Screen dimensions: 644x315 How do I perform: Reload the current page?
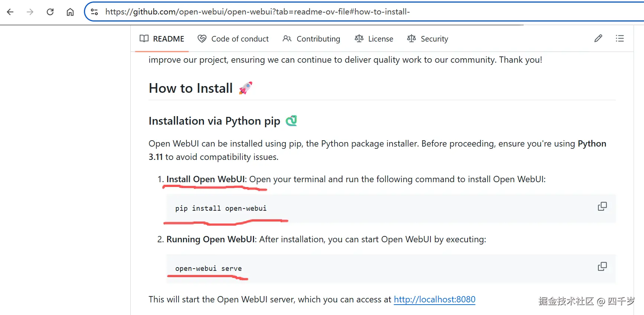tap(50, 12)
